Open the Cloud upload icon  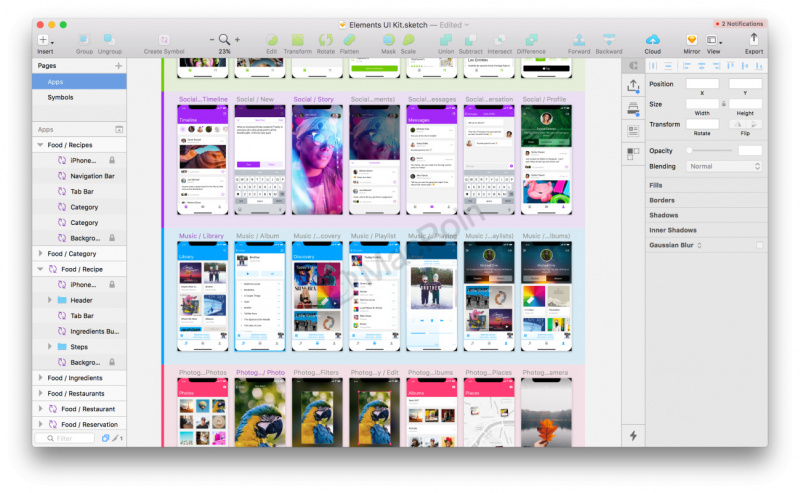click(x=652, y=40)
